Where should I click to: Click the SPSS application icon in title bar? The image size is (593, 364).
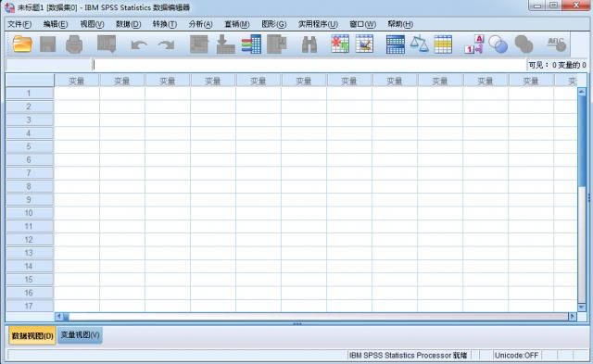tap(9, 7)
